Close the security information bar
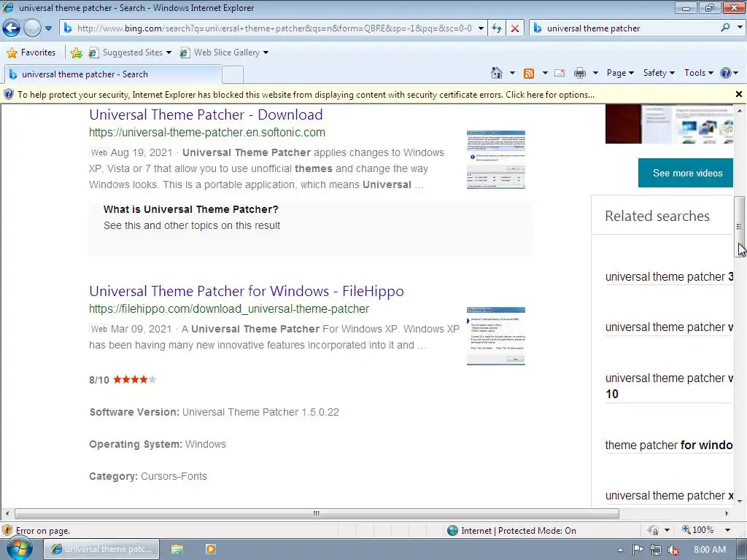Image resolution: width=747 pixels, height=560 pixels. point(739,94)
